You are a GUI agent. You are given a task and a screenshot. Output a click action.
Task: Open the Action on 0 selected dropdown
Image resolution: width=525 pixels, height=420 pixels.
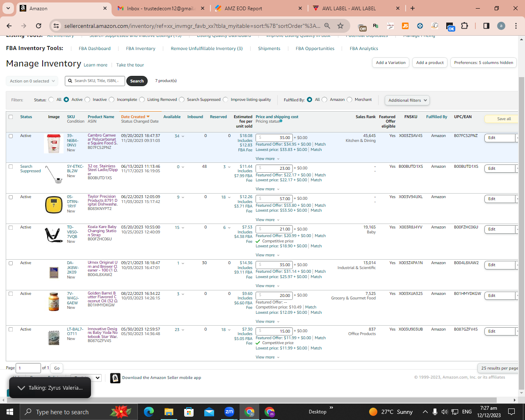pyautogui.click(x=32, y=81)
